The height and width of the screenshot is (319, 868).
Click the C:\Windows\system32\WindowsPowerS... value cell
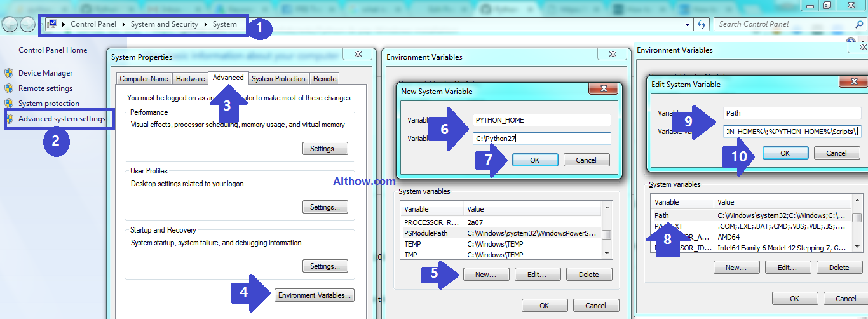[532, 233]
